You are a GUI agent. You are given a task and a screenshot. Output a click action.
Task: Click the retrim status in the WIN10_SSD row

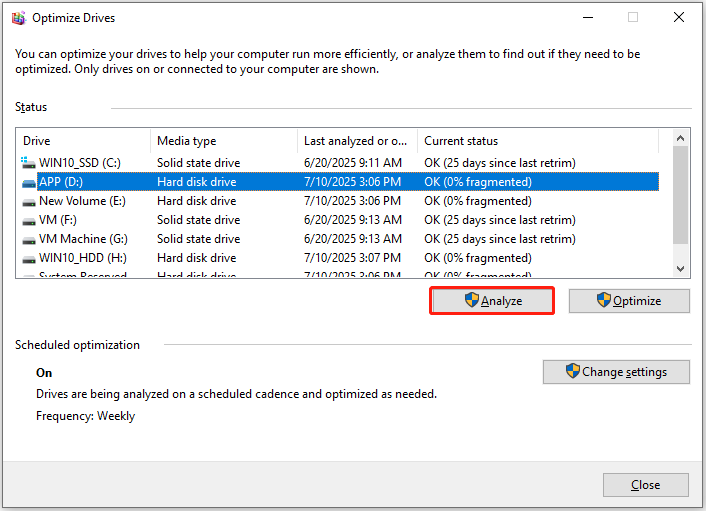tap(500, 163)
